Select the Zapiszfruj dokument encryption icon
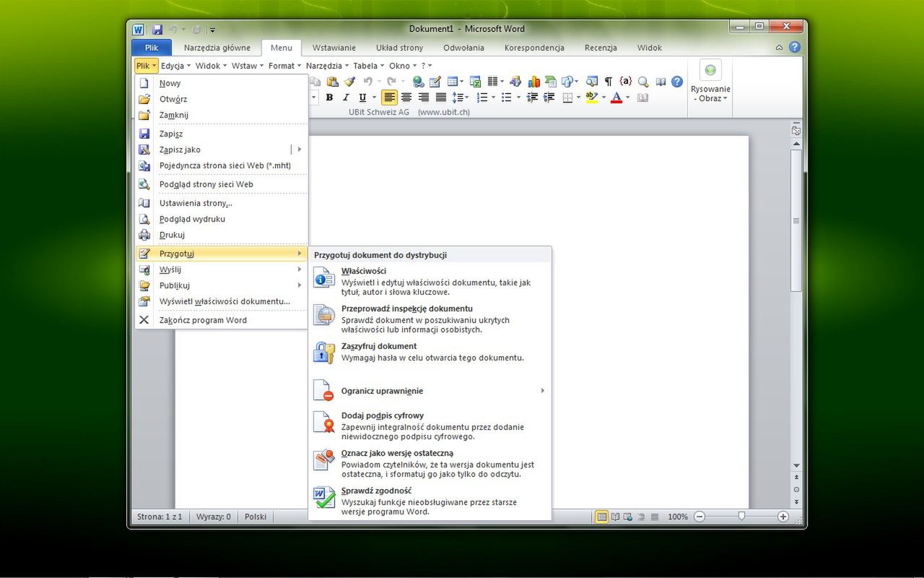The image size is (924, 578). click(323, 352)
